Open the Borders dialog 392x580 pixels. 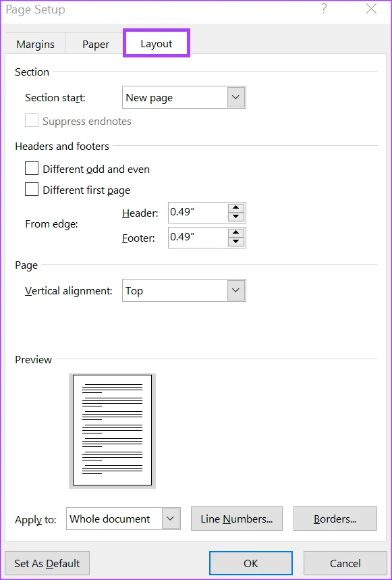coord(335,519)
